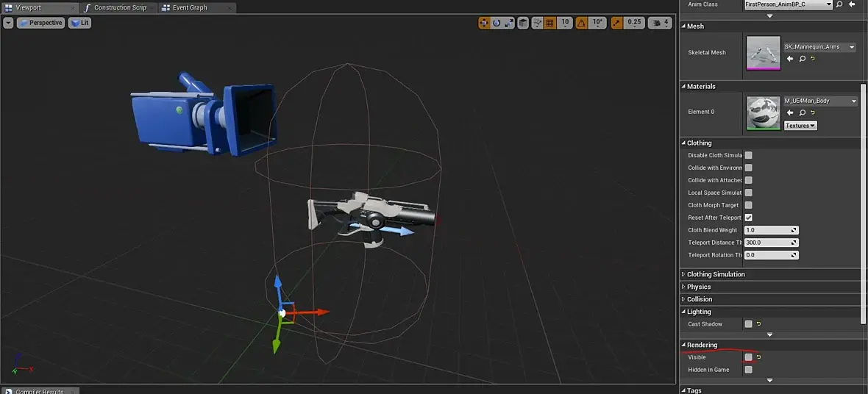868x394 pixels.
Task: Toggle surface snapping icon in viewport toolbar
Action: coord(537,23)
